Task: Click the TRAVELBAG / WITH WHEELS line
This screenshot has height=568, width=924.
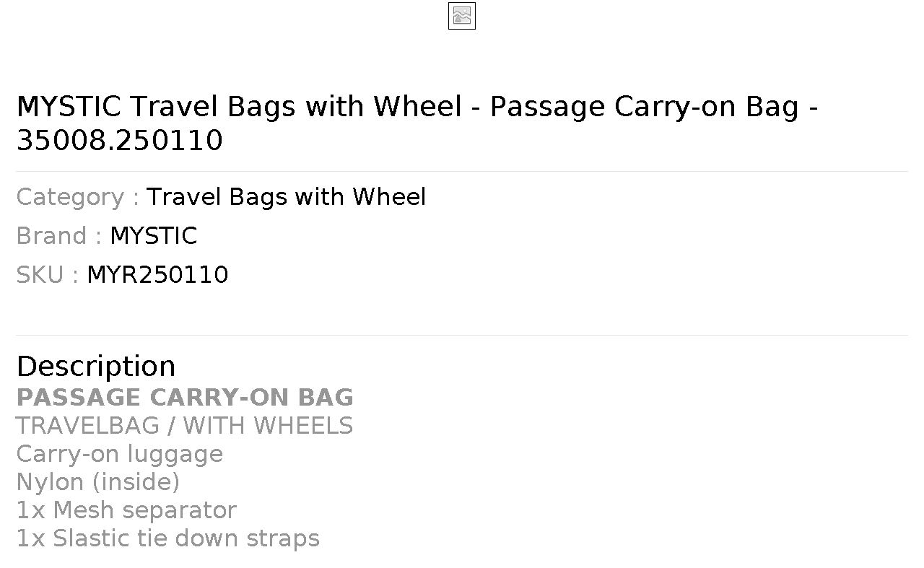Action: (185, 426)
